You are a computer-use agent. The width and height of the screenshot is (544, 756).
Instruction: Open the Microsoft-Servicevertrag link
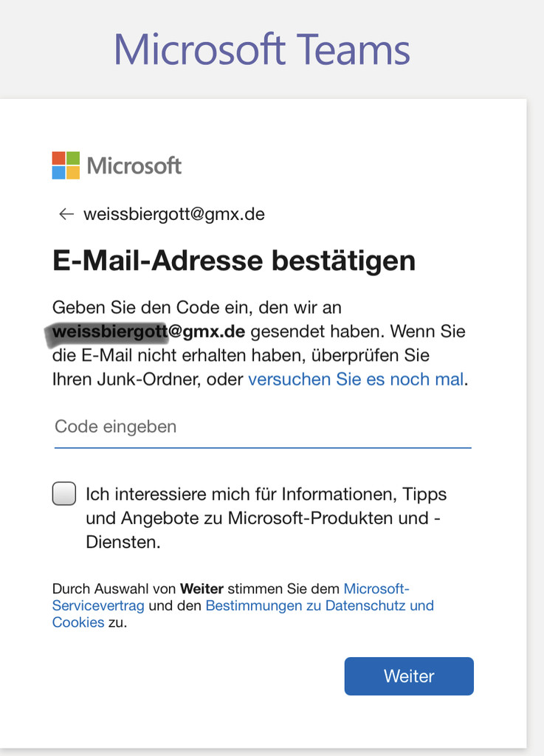click(231, 597)
